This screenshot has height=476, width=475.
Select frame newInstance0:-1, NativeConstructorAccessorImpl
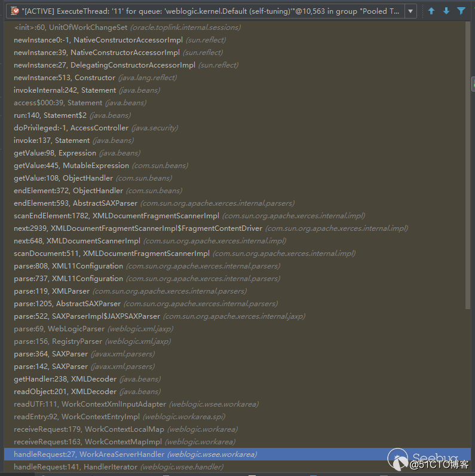237,40
